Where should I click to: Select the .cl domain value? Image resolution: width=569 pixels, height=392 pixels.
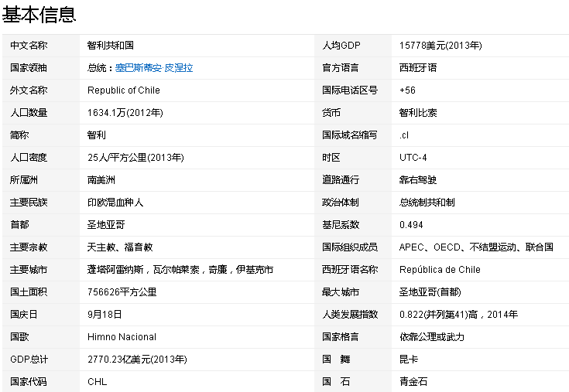point(404,135)
